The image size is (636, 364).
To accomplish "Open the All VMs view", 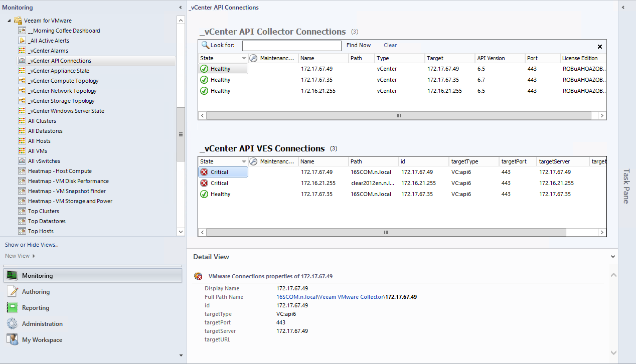I will point(37,151).
